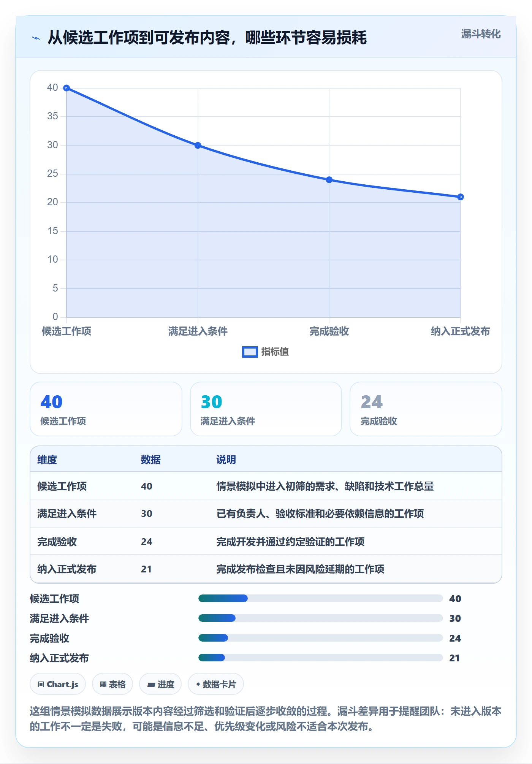Screen dimensions: 532x764
Task: Select the Chart.js chip
Action: (x=58, y=684)
